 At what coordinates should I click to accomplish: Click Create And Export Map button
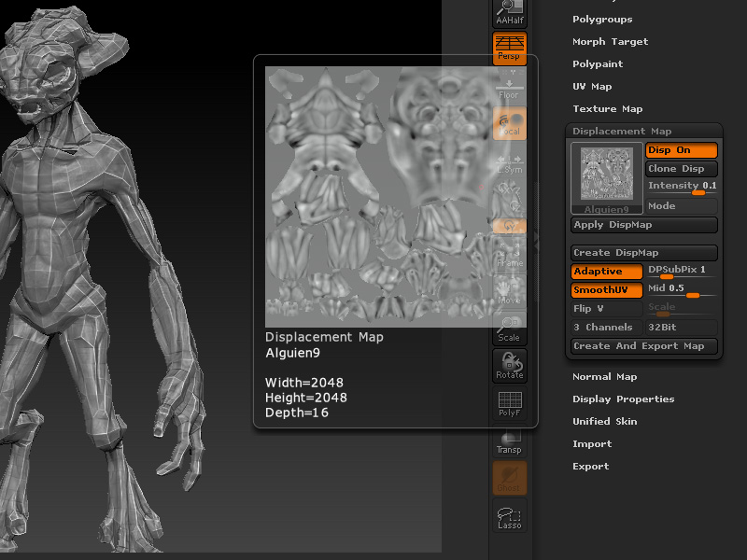click(644, 346)
